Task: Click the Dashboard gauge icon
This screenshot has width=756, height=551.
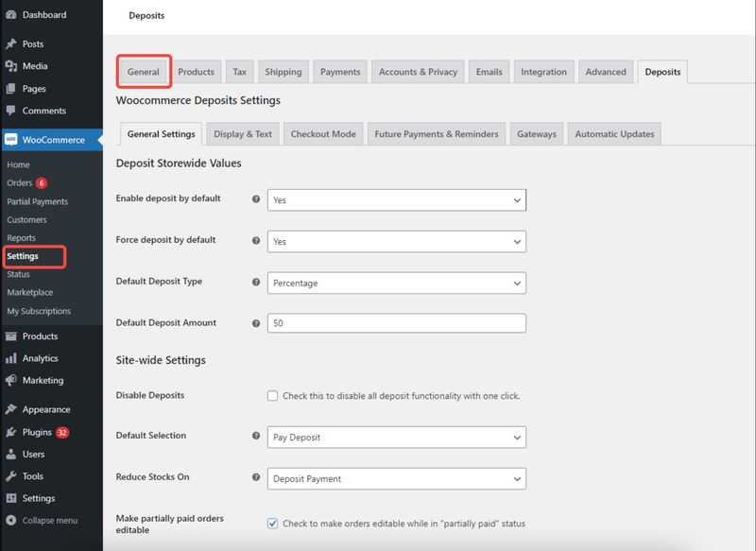Action: tap(11, 15)
